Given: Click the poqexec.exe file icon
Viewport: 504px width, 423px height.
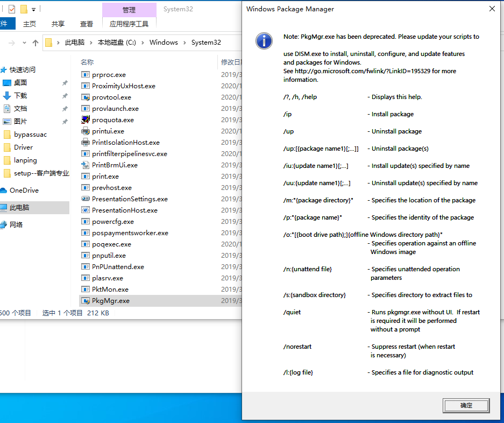Looking at the screenshot, I should coord(85,244).
